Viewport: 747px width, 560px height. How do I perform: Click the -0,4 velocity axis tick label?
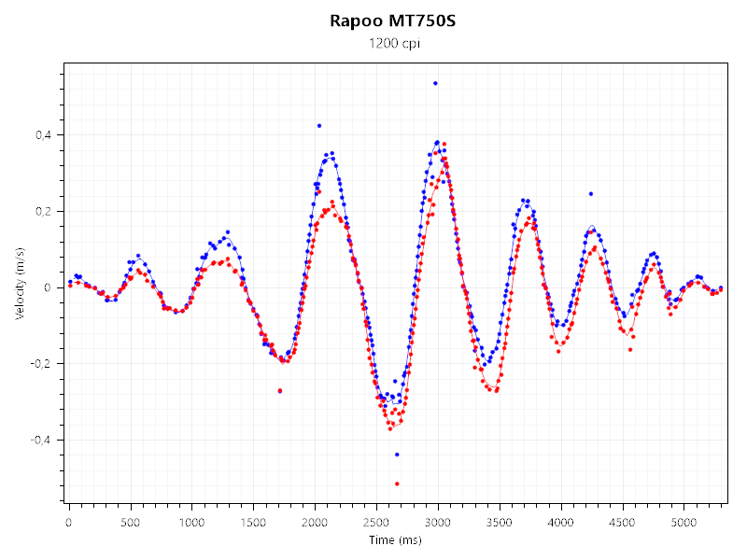coord(41,440)
